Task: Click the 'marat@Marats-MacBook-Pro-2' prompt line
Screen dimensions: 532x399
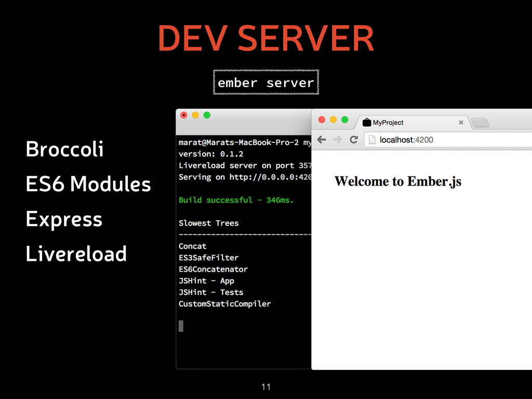Action: click(245, 142)
